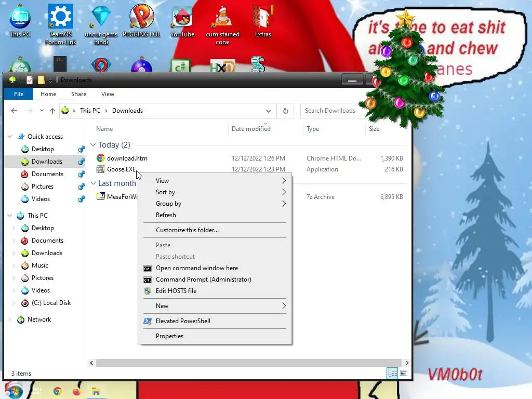The image size is (532, 399).
Task: Switch to large thumbnails view icon
Action: click(404, 373)
